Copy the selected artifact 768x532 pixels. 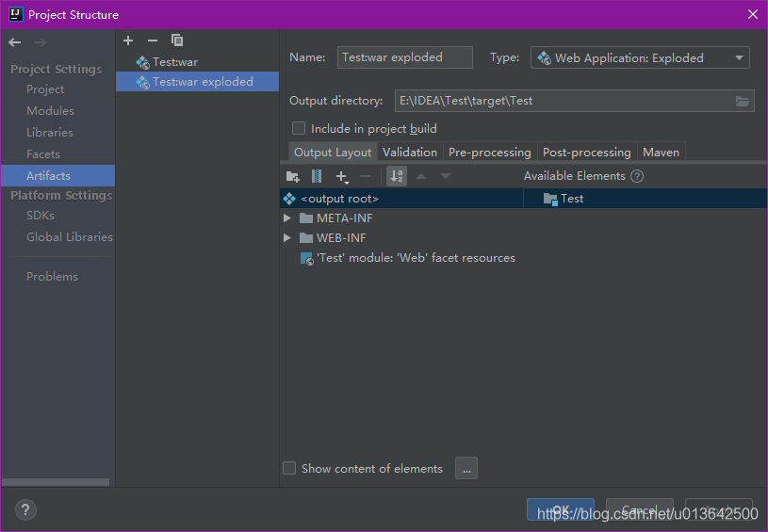[177, 40]
